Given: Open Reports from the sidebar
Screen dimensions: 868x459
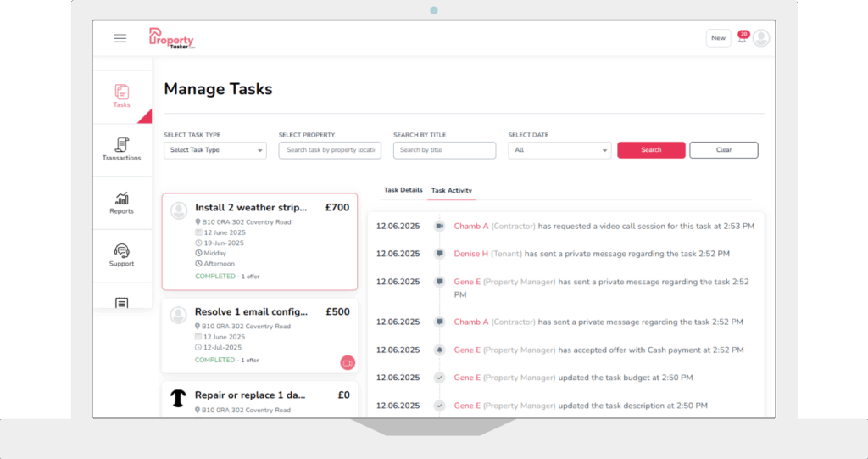Looking at the screenshot, I should (122, 202).
